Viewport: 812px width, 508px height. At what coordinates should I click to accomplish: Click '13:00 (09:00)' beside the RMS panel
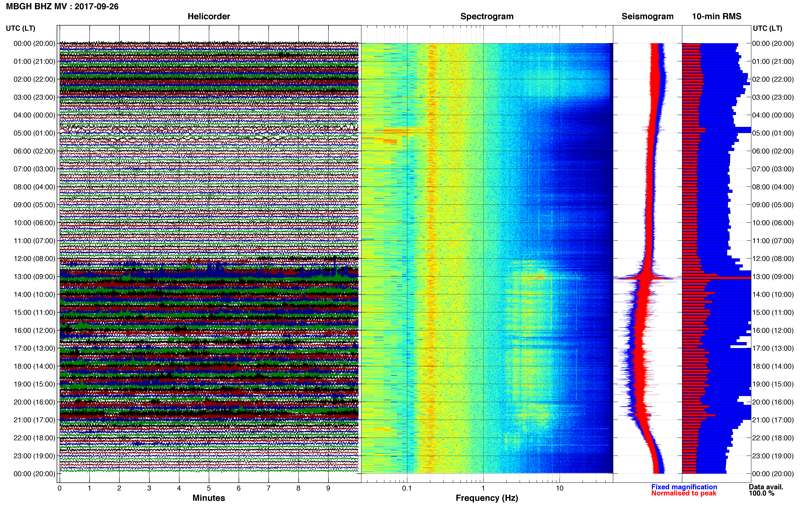pyautogui.click(x=773, y=277)
